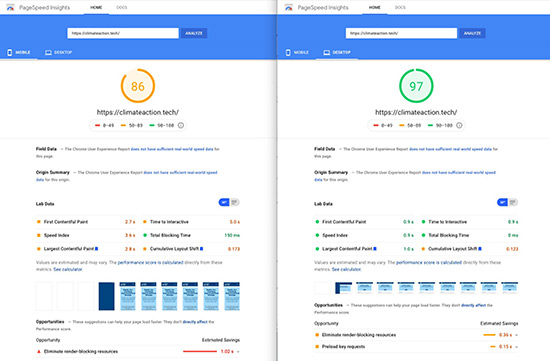
Task: Click the monitor icon of the DESKTOP tab in score-97 window
Action: click(x=327, y=52)
